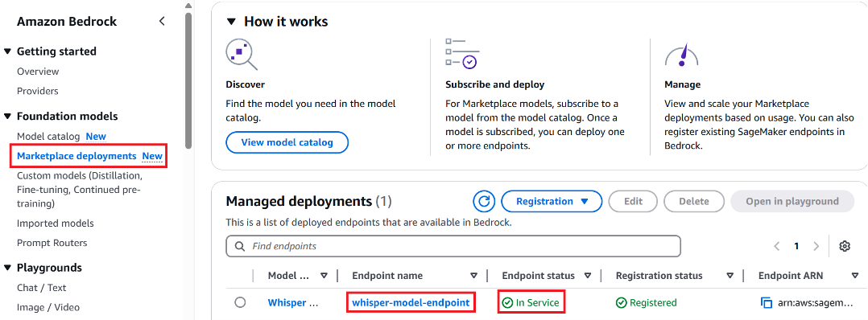The image size is (868, 320).
Task: Open Imported models sidebar item
Action: (x=56, y=224)
